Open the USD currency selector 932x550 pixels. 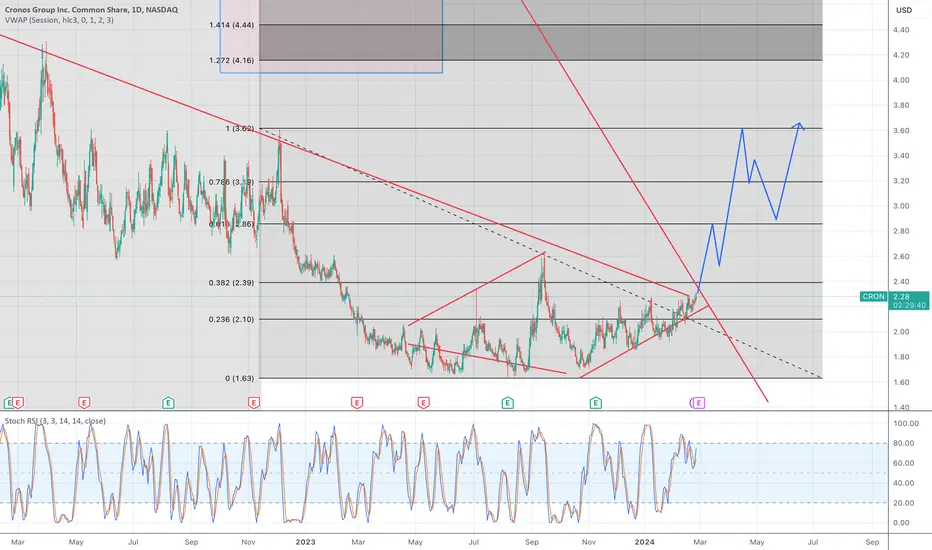(904, 10)
